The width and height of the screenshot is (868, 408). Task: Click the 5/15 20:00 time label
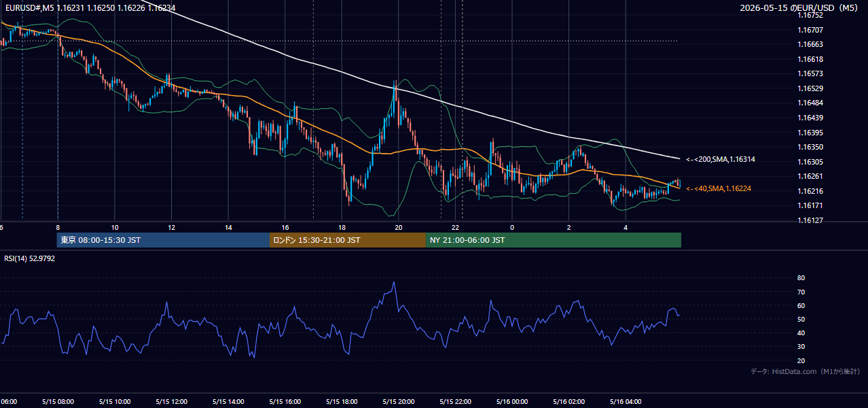click(399, 401)
